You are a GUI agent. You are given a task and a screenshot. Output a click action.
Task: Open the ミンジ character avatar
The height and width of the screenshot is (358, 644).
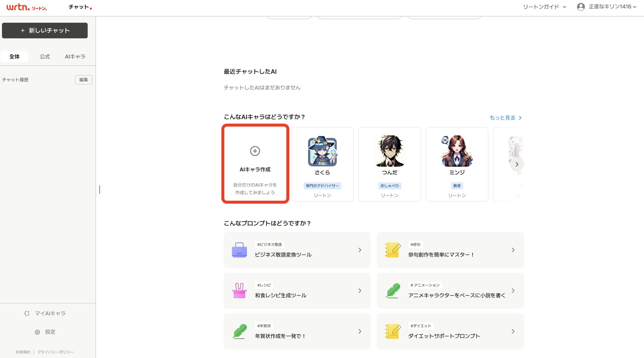(x=457, y=151)
